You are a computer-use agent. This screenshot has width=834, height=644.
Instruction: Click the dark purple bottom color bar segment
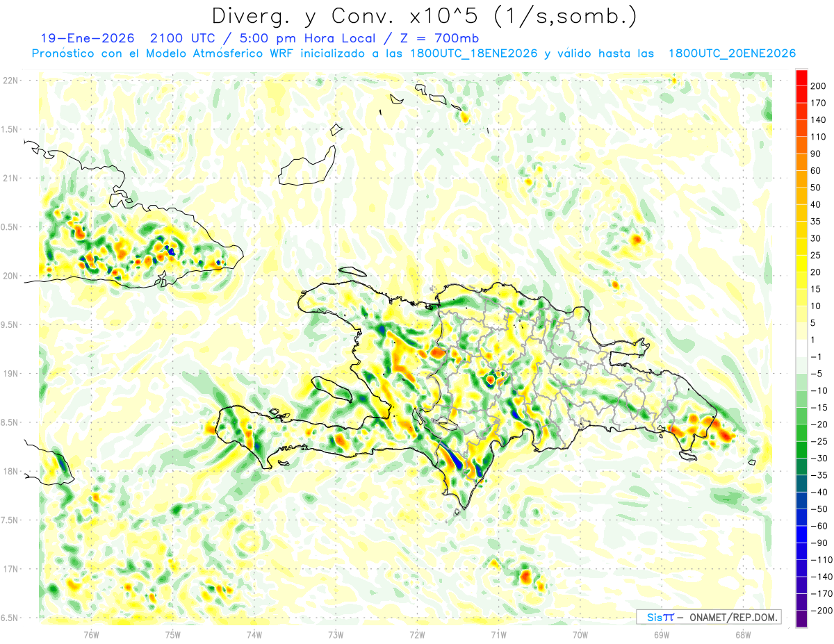(801, 619)
